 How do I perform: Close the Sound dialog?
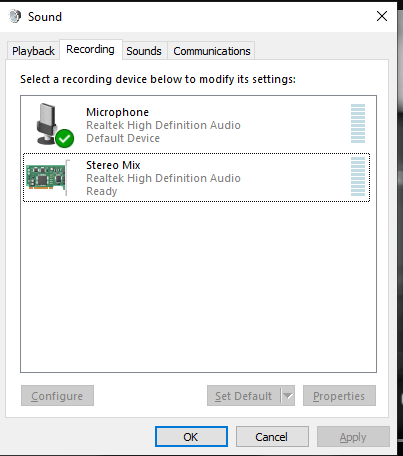[382, 16]
